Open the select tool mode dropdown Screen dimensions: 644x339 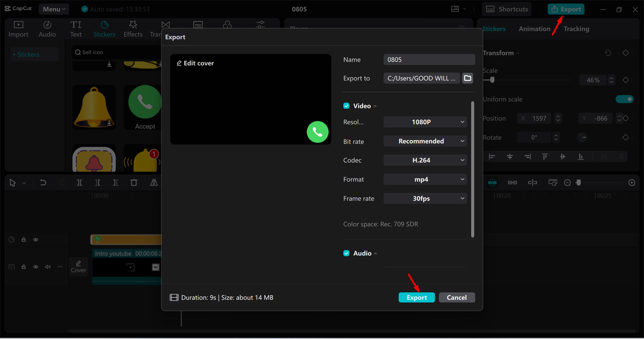tap(24, 183)
